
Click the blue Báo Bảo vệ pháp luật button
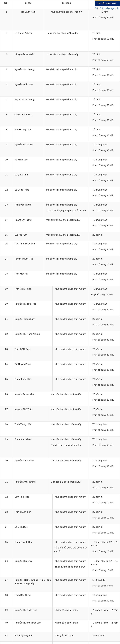(107, 3)
